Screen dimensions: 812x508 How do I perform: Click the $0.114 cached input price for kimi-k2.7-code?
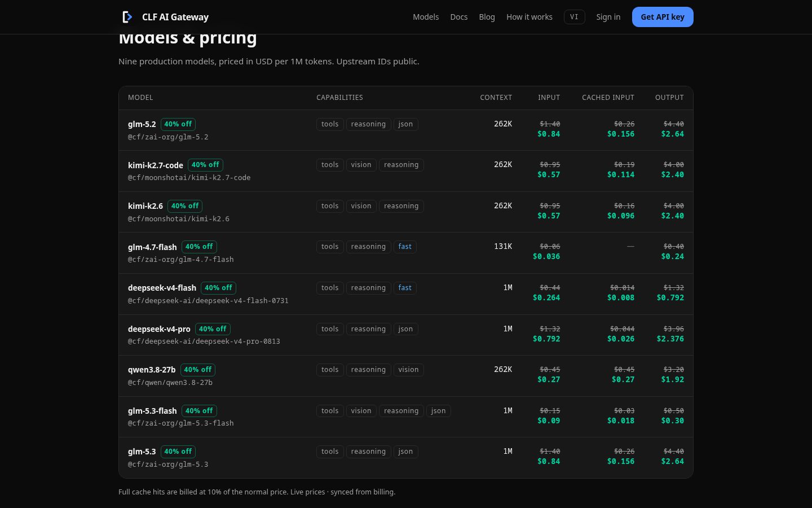621,174
